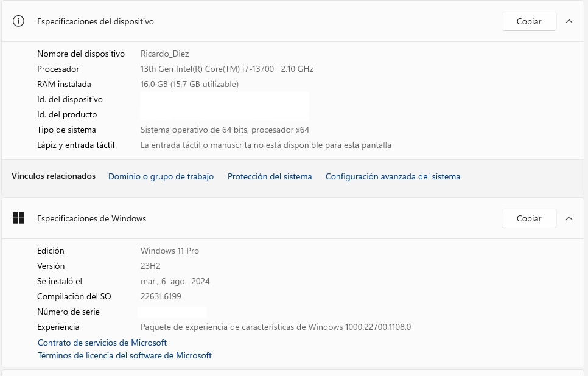
Task: Click the Paquete de experiencia value text
Action: (275, 327)
